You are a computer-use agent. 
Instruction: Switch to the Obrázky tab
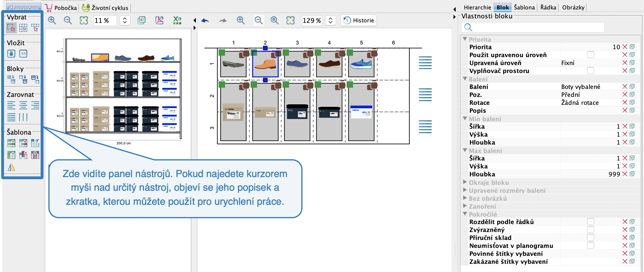[x=573, y=8]
